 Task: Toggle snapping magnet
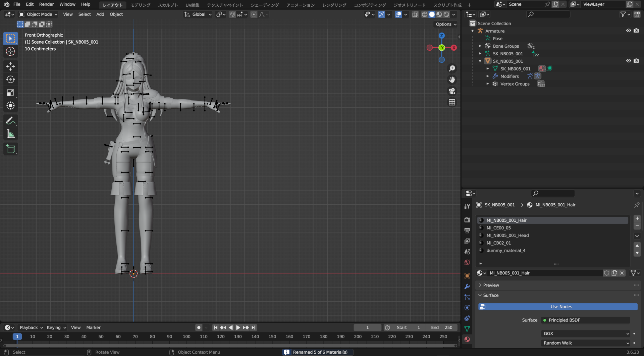232,14
